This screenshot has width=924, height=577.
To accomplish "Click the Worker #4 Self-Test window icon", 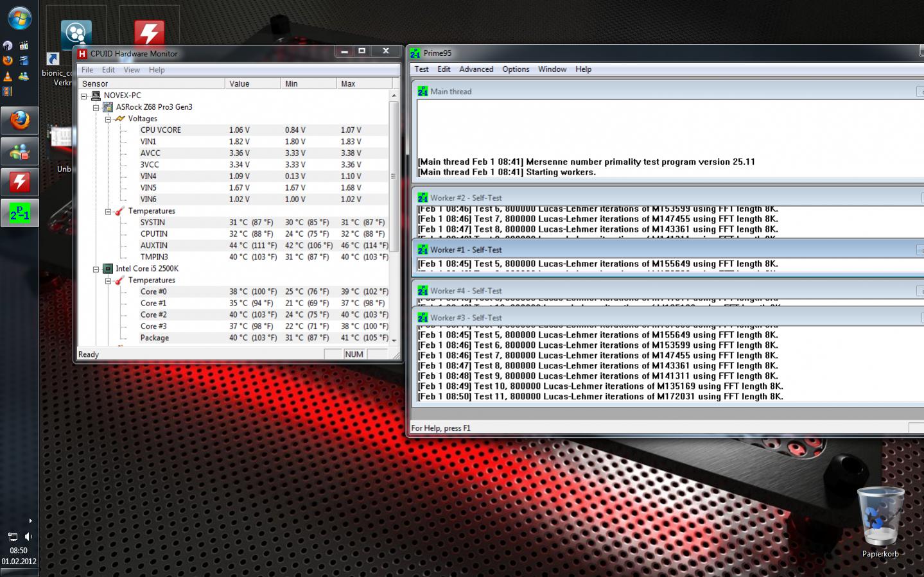I will pyautogui.click(x=423, y=291).
